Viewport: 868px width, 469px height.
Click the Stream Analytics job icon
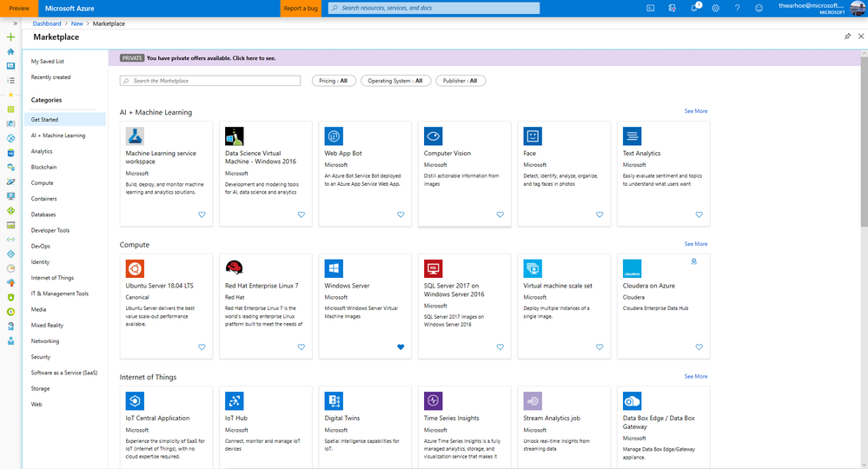(x=533, y=401)
